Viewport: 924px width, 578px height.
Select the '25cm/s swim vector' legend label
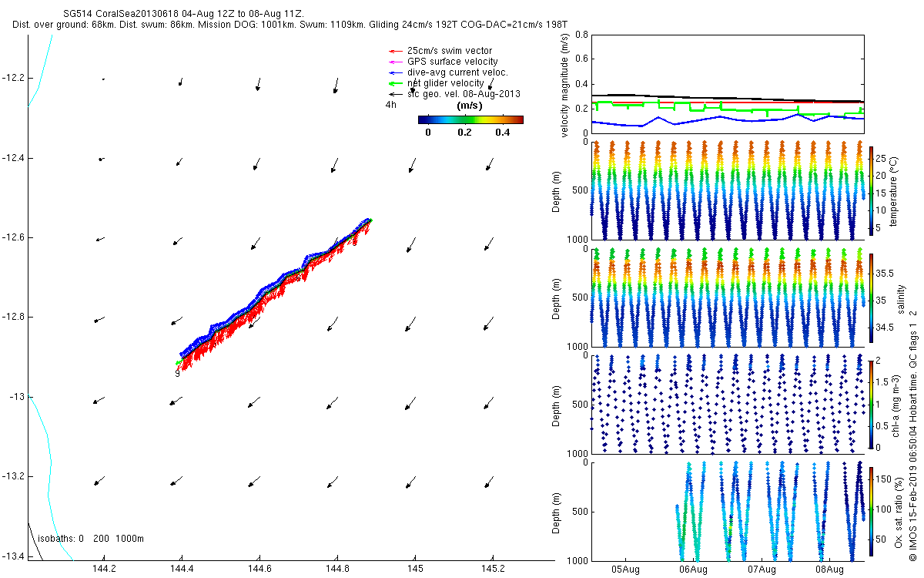pos(450,51)
